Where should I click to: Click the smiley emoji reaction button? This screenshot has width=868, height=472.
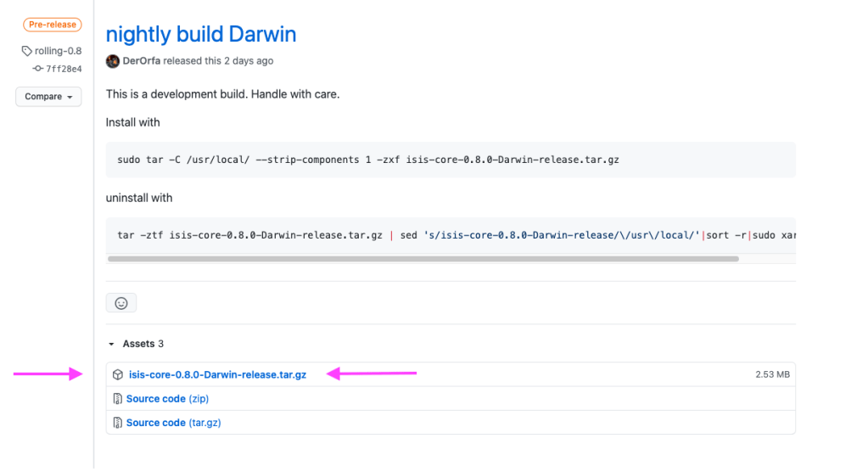coord(121,303)
